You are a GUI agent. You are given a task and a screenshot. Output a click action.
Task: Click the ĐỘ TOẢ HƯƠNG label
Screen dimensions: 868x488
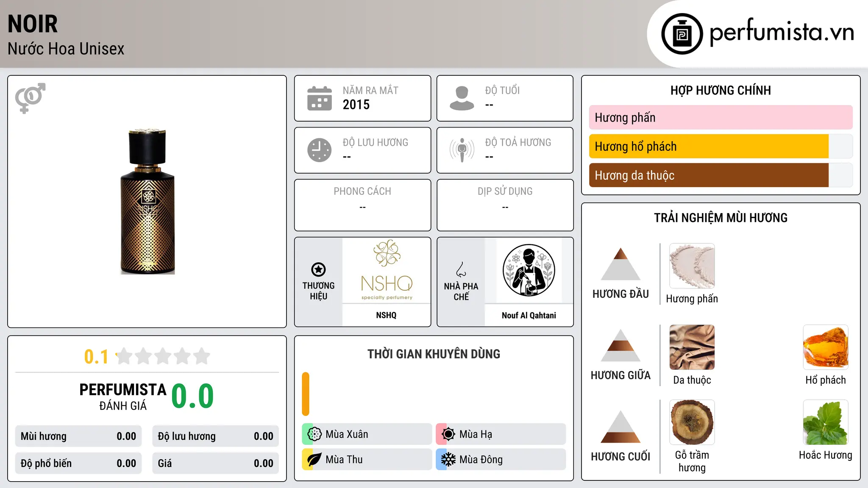click(518, 142)
